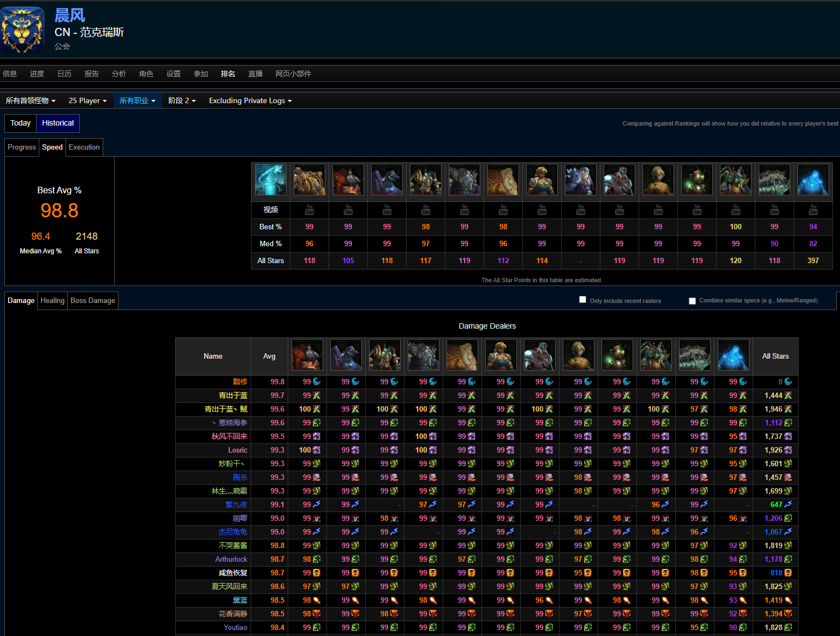Switch to the Execution tab
The height and width of the screenshot is (636, 840).
pos(84,147)
